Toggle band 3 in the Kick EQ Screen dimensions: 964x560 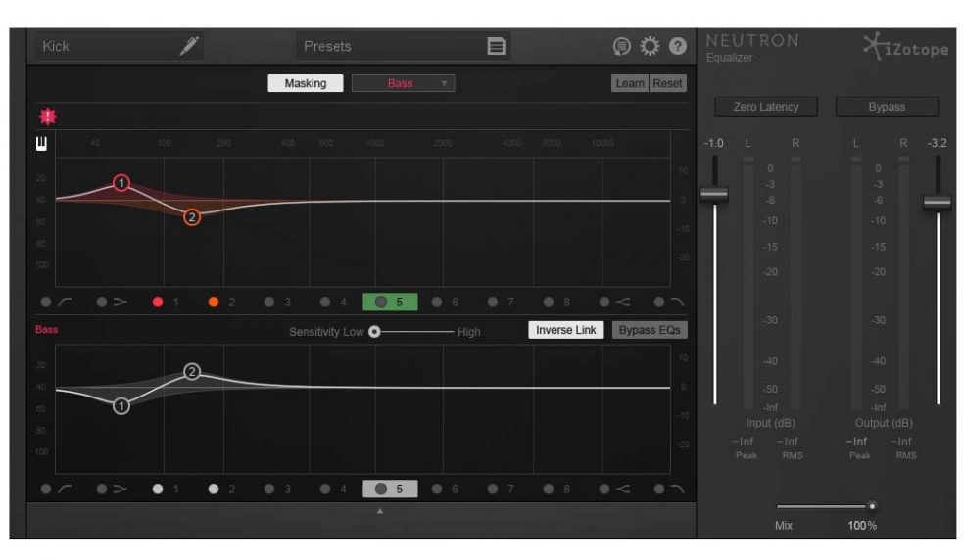(x=269, y=302)
